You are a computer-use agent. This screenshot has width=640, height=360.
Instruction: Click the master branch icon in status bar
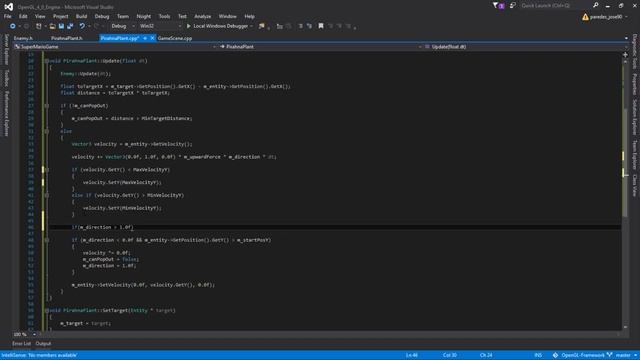coord(610,356)
